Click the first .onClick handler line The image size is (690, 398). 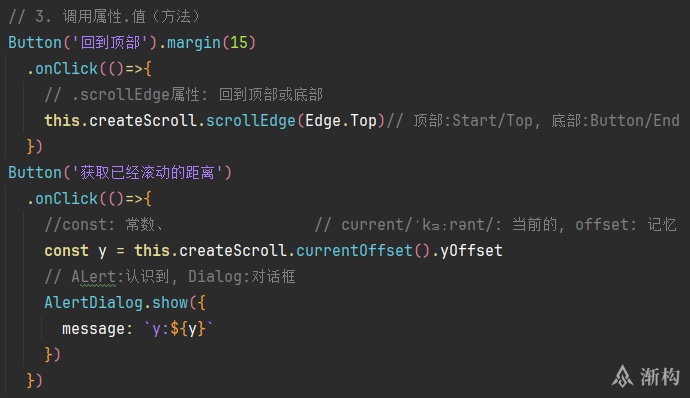point(89,69)
